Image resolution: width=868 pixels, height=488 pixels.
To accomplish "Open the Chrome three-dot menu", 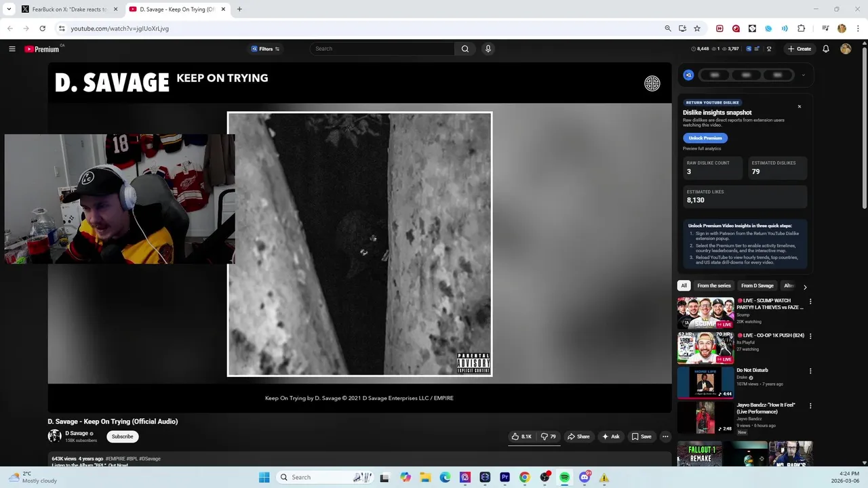I will click(x=859, y=28).
